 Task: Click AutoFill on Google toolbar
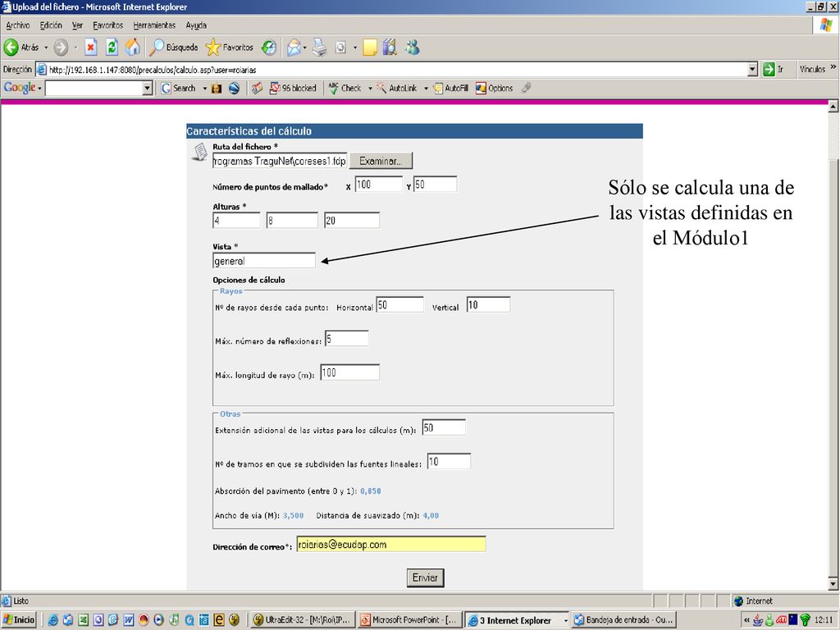click(x=450, y=89)
